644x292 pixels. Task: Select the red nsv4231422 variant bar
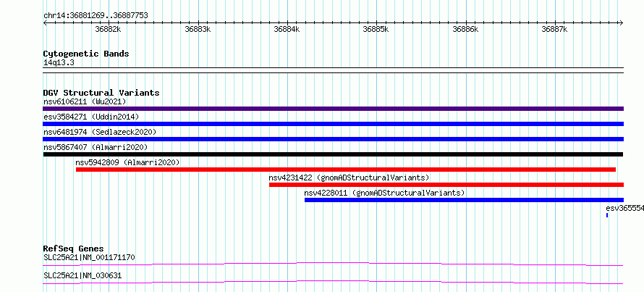point(446,185)
